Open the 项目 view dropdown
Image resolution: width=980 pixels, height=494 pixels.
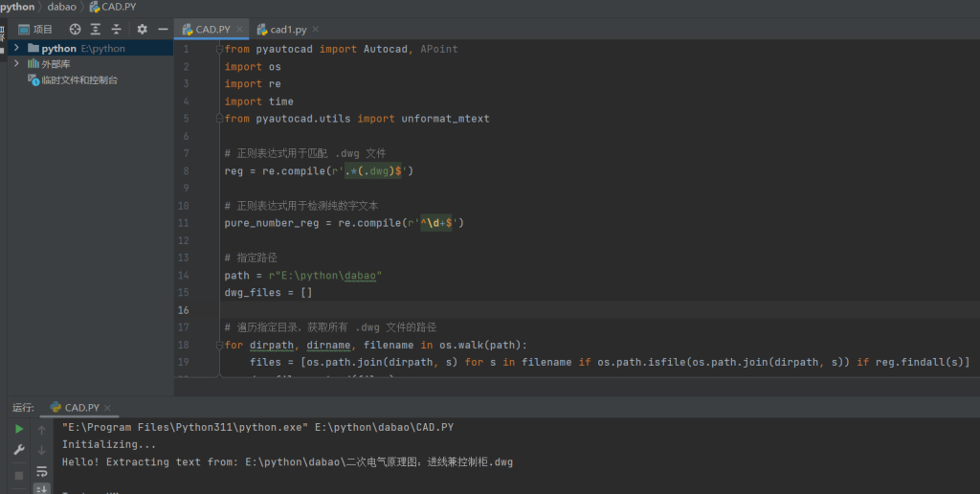click(37, 30)
